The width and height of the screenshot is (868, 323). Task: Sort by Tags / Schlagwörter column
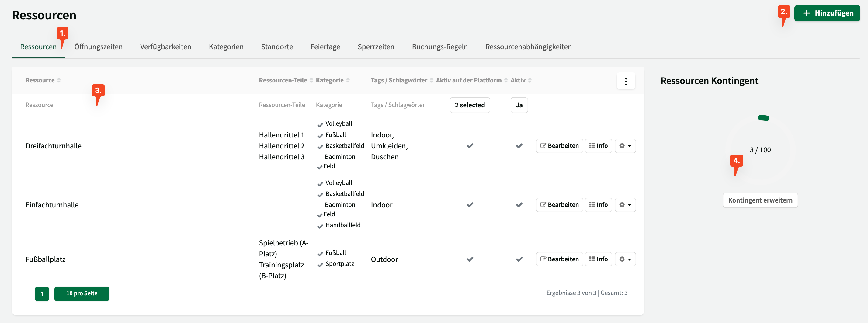coord(431,80)
